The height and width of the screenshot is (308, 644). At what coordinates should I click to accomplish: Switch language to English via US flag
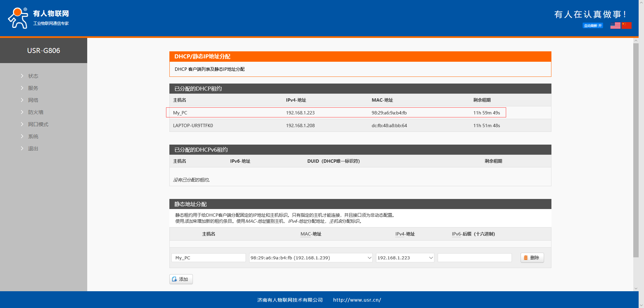(x=615, y=25)
